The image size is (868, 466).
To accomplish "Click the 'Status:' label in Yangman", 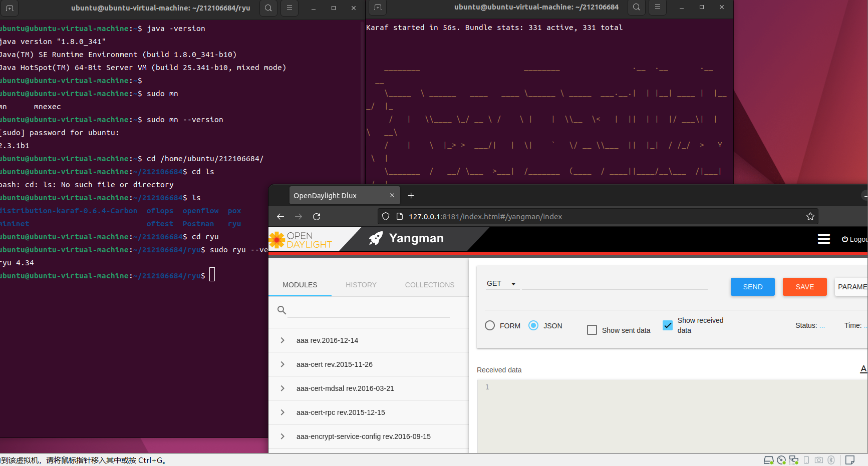I will coord(806,325).
